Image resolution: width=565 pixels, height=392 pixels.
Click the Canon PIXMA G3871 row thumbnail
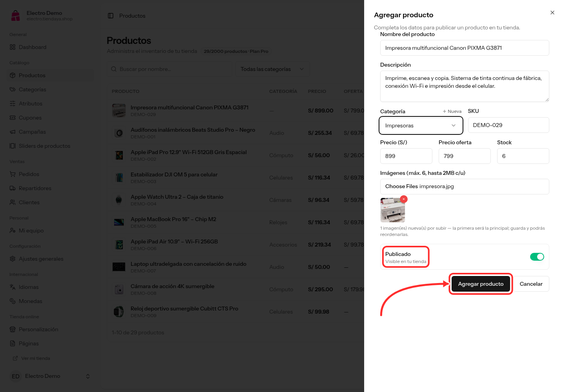[119, 111]
